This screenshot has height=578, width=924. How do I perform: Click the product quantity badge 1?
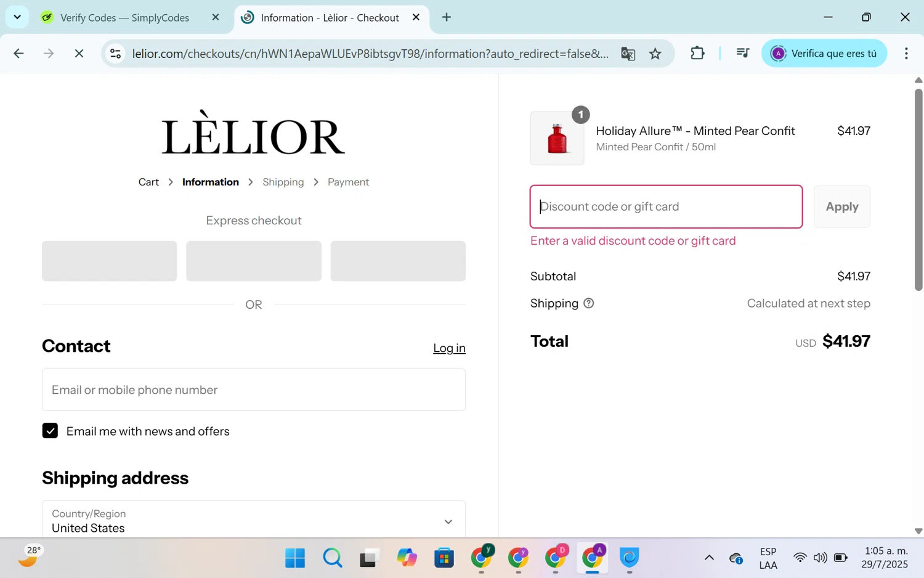click(x=580, y=115)
